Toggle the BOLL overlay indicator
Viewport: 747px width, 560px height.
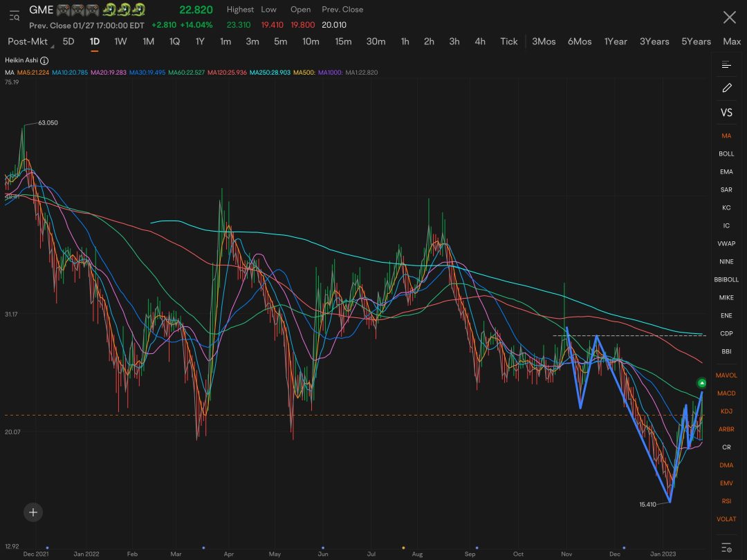(726, 153)
